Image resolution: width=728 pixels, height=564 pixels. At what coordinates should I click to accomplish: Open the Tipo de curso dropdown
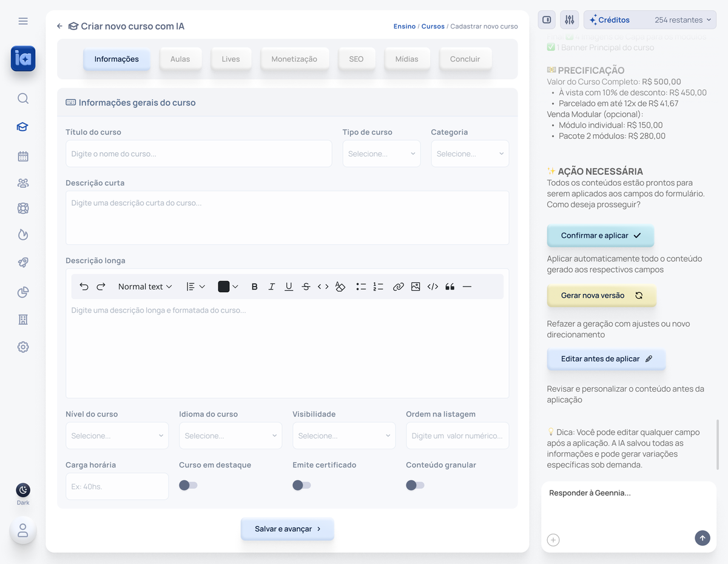pos(381,154)
